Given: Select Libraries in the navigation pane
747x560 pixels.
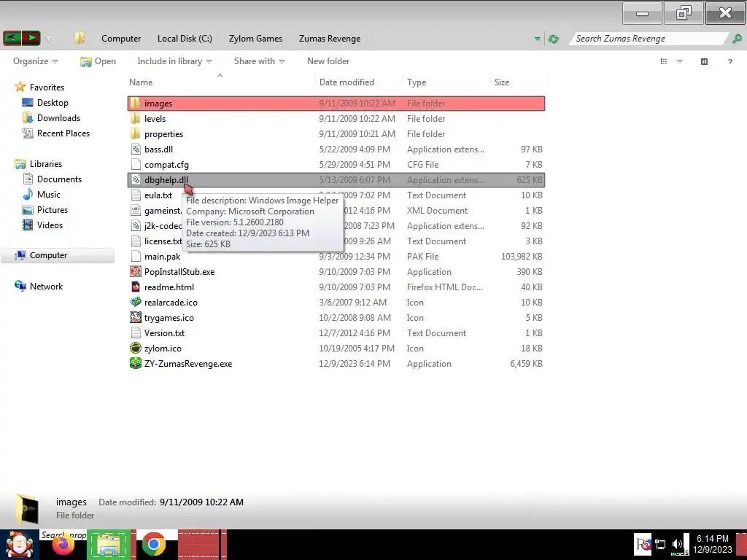Looking at the screenshot, I should (x=46, y=164).
